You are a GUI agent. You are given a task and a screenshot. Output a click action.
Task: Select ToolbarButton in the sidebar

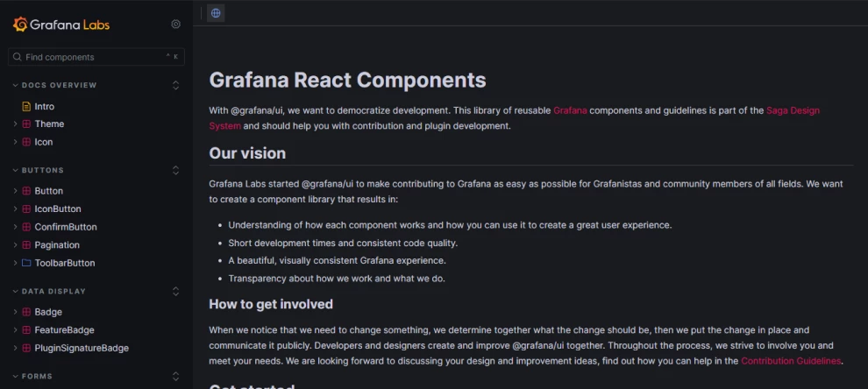(x=65, y=263)
